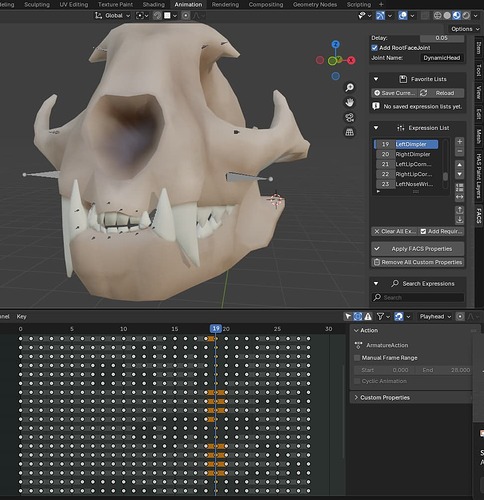
Task: Switch to Geometry Nodes workspace tab
Action: [315, 5]
